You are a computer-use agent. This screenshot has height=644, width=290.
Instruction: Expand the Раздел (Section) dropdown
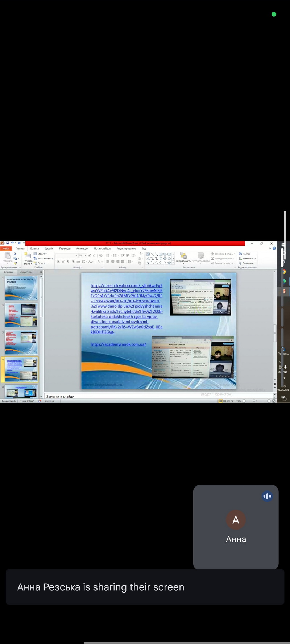click(x=41, y=263)
